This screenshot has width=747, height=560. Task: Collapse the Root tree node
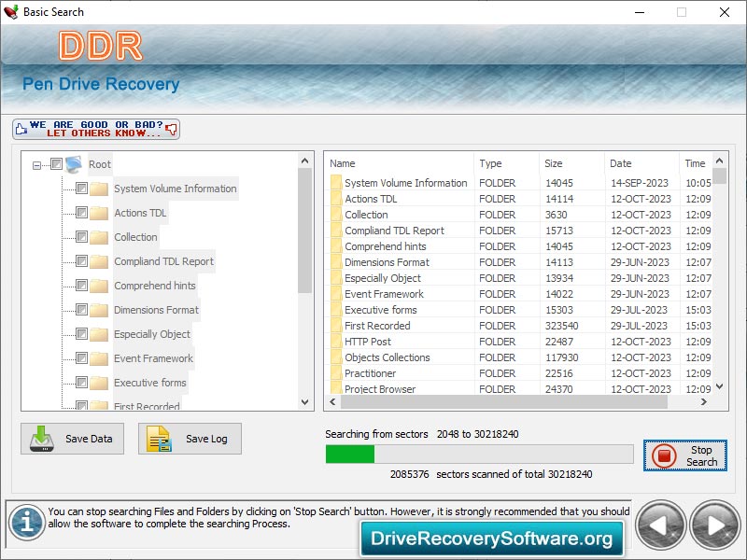(37, 165)
